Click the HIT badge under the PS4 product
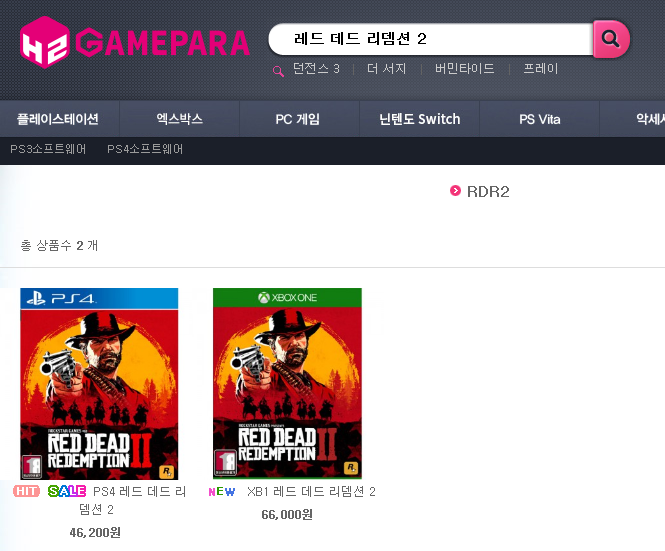Screen dimensions: 665x551 (x=26, y=491)
